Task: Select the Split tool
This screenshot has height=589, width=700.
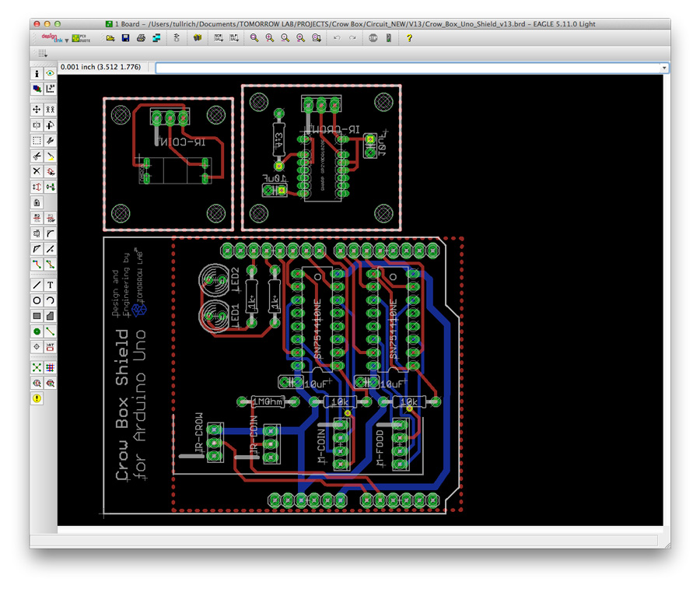Action: pos(37,249)
